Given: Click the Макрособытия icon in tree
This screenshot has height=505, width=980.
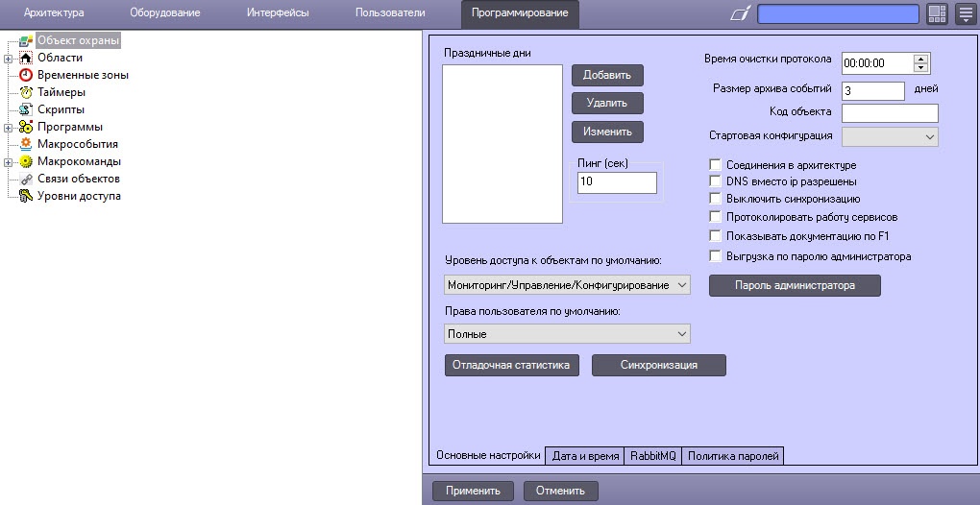Looking at the screenshot, I should [26, 144].
